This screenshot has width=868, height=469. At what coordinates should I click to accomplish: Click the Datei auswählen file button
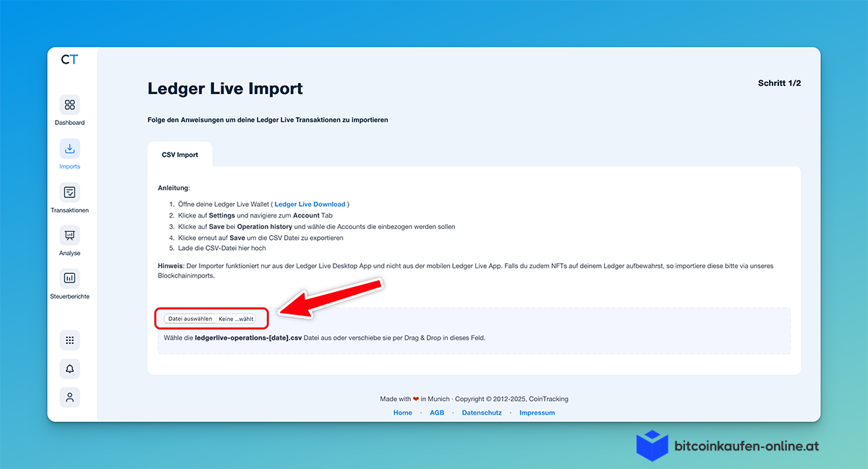click(190, 319)
